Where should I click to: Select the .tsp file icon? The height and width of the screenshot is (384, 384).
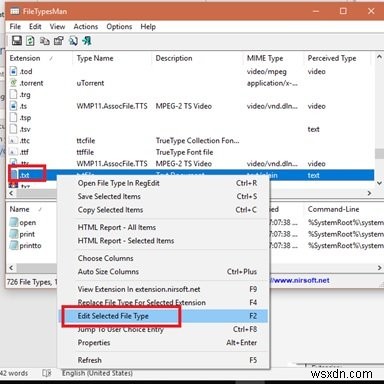click(13, 117)
